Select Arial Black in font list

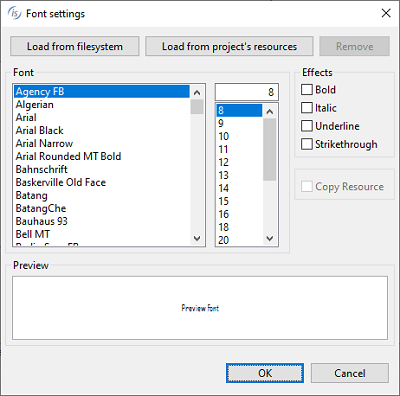tap(102, 130)
